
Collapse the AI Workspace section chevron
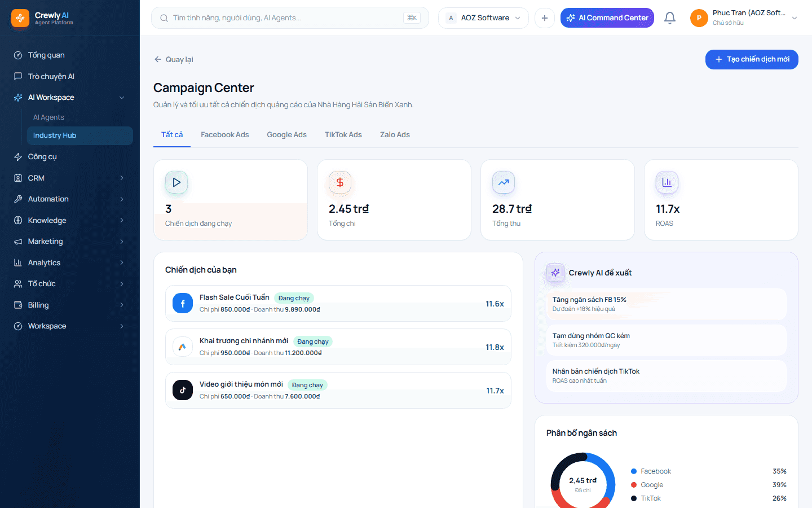pos(122,98)
